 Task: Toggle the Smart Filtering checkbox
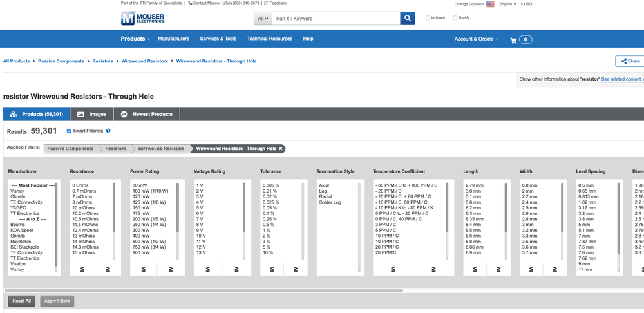coord(69,131)
